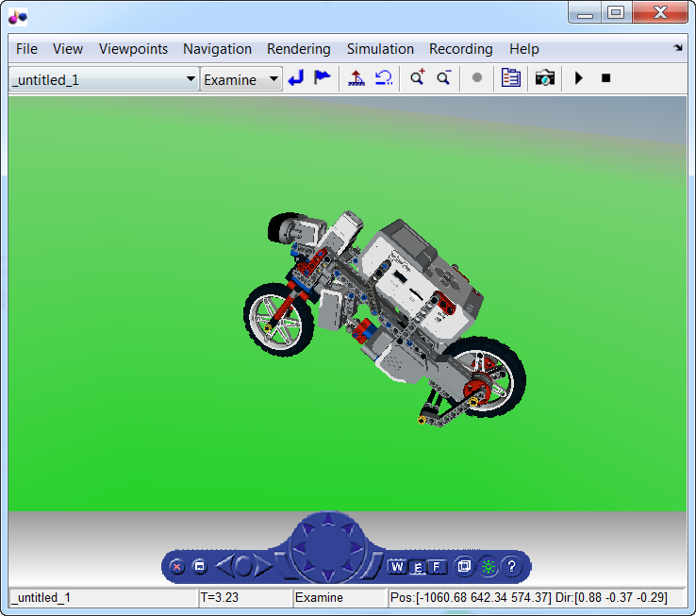
Task: Capture a frame with the camera icon
Action: pyautogui.click(x=544, y=78)
